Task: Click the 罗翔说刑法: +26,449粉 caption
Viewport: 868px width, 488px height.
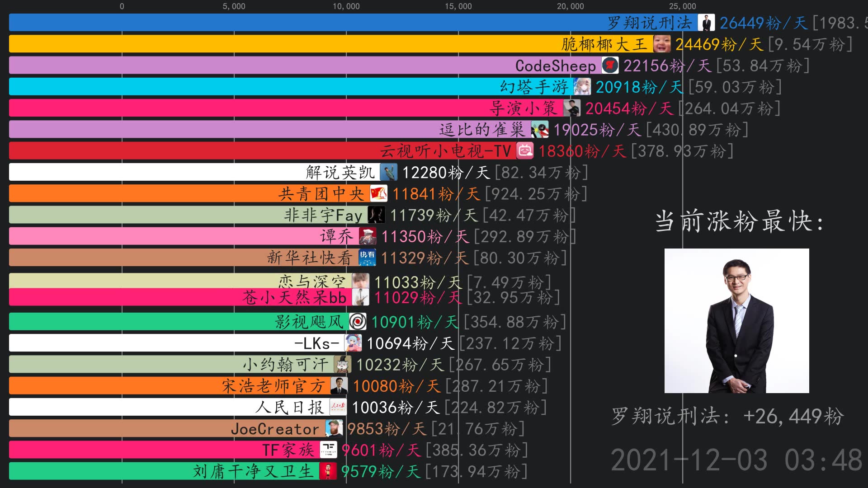Action: pos(727,416)
